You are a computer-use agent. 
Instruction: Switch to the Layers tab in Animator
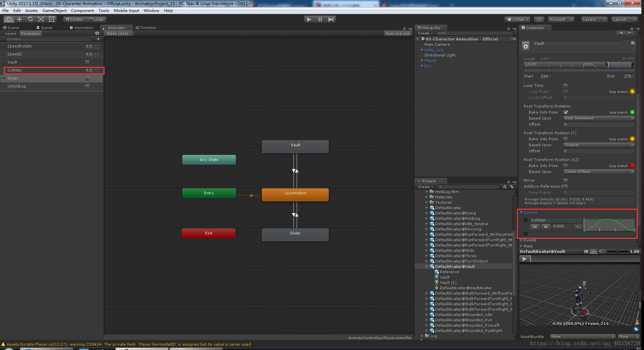11,33
